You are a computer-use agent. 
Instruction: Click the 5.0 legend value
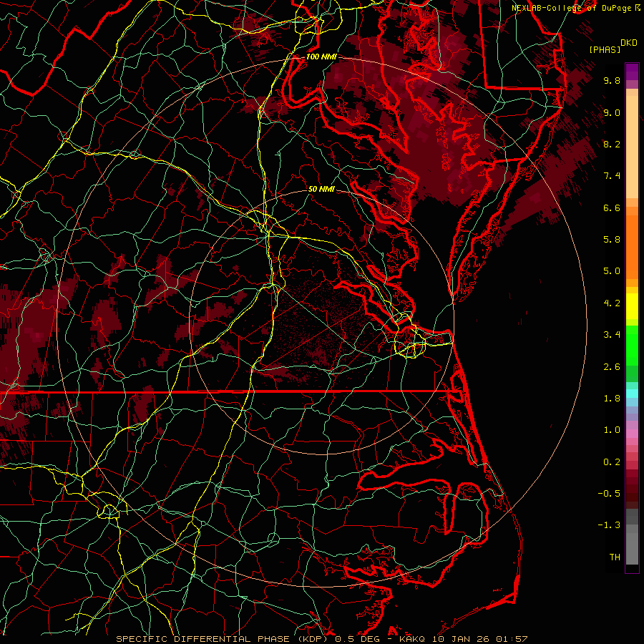(612, 271)
